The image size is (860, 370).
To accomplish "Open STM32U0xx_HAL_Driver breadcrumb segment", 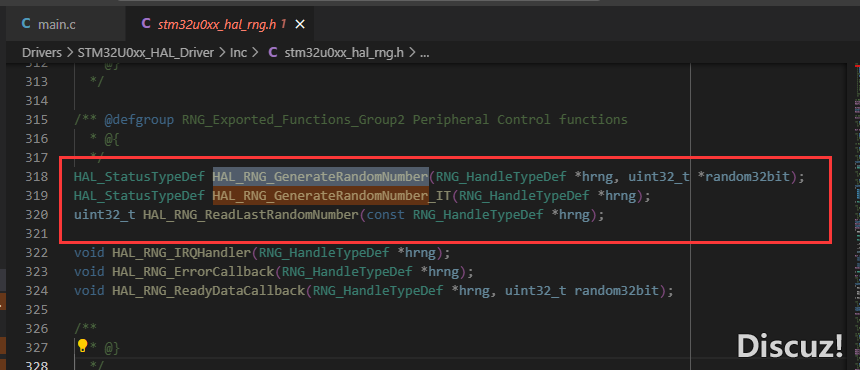I will tap(146, 53).
